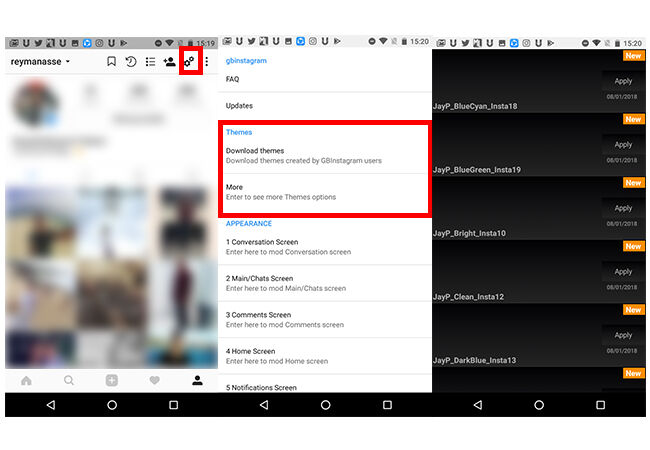
Task: Tap Back in the left phone nav bar
Action: pos(51,405)
